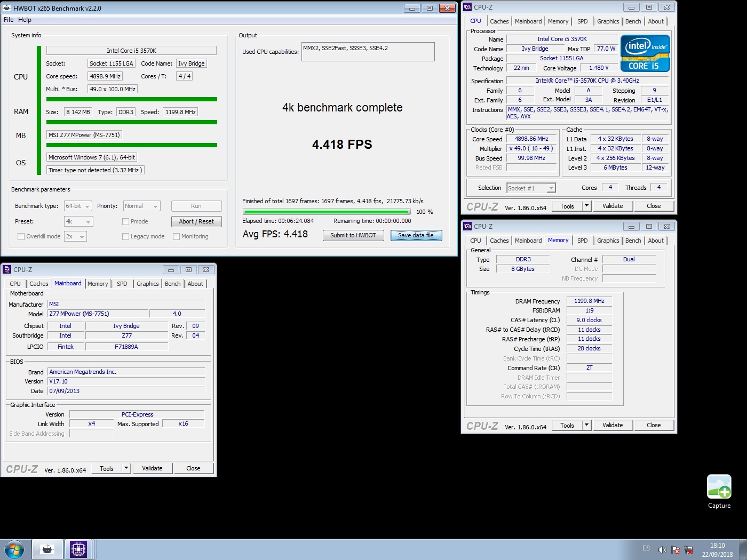Expand Tools arrow in CPU-Z CPU window
The width and height of the screenshot is (747, 560).
click(x=586, y=206)
